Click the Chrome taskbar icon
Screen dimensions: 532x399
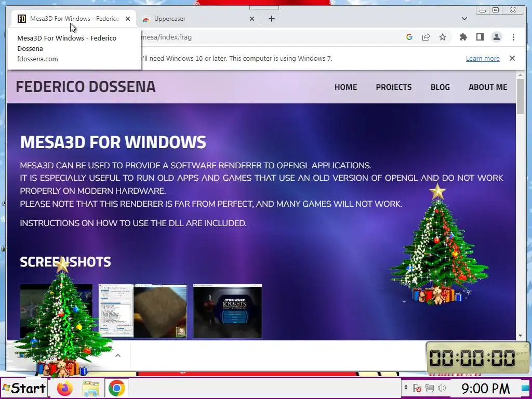[x=116, y=388]
